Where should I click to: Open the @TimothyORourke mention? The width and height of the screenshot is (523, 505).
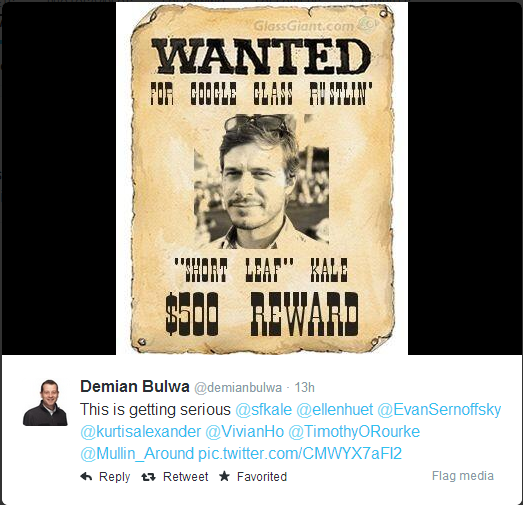click(x=354, y=432)
